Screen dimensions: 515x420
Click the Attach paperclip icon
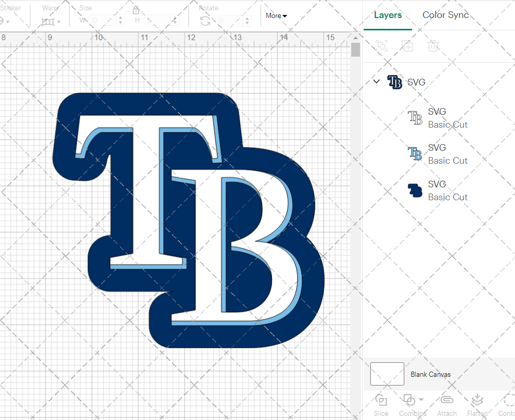click(x=447, y=401)
